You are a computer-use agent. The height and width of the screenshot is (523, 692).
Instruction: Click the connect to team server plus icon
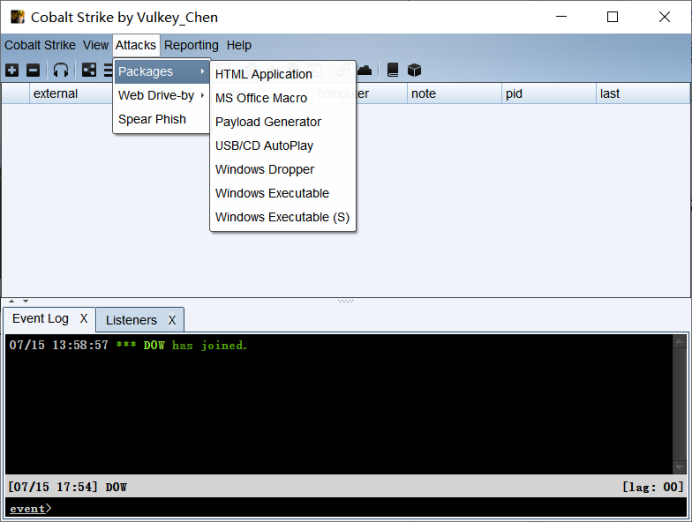pos(12,70)
